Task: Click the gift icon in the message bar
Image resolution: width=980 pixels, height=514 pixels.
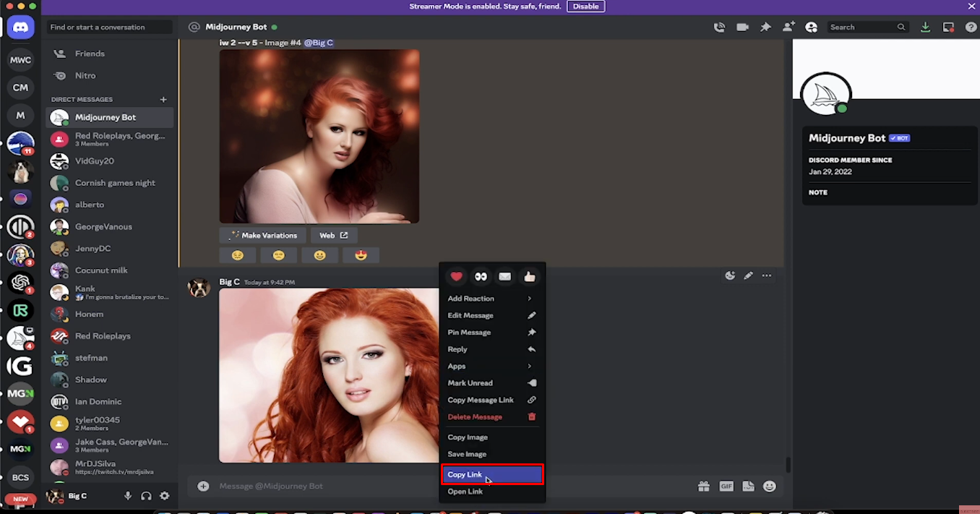Action: 704,486
